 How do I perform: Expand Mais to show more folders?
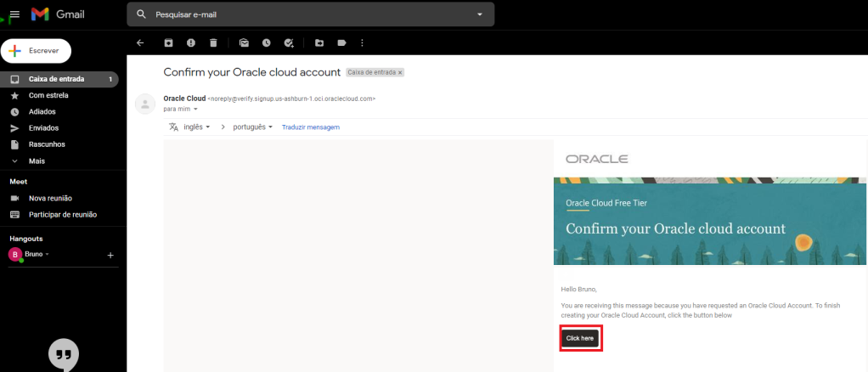coord(59,161)
